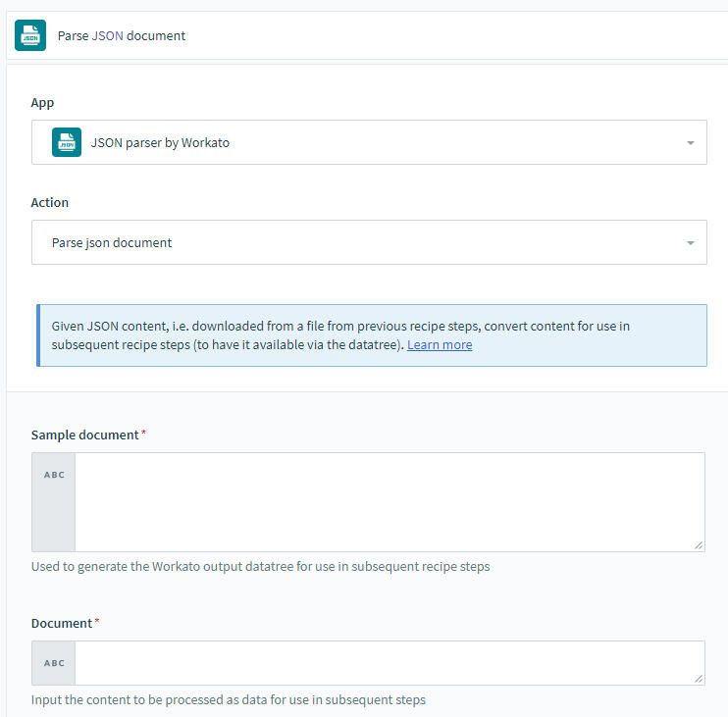The image size is (728, 717).
Task: Click the 'Input the content to be processed' hint
Action: (x=229, y=699)
